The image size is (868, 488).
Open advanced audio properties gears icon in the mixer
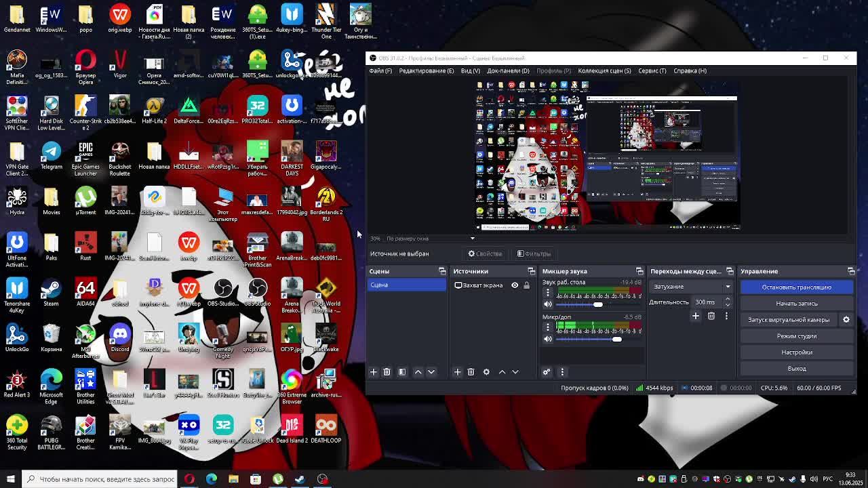tap(547, 371)
